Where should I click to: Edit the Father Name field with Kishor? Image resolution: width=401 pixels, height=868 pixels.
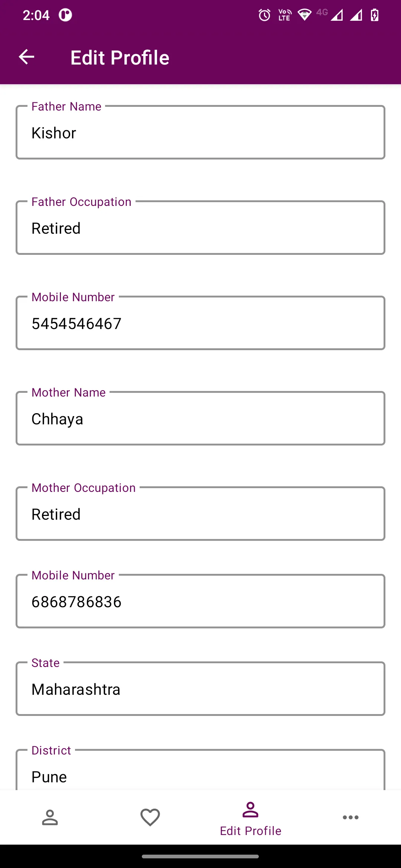click(x=200, y=132)
